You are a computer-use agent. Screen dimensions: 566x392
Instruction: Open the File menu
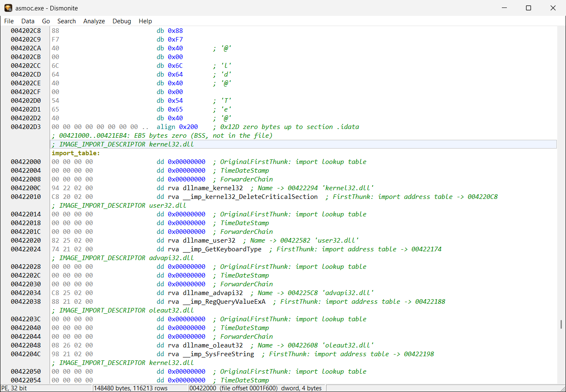pyautogui.click(x=9, y=21)
